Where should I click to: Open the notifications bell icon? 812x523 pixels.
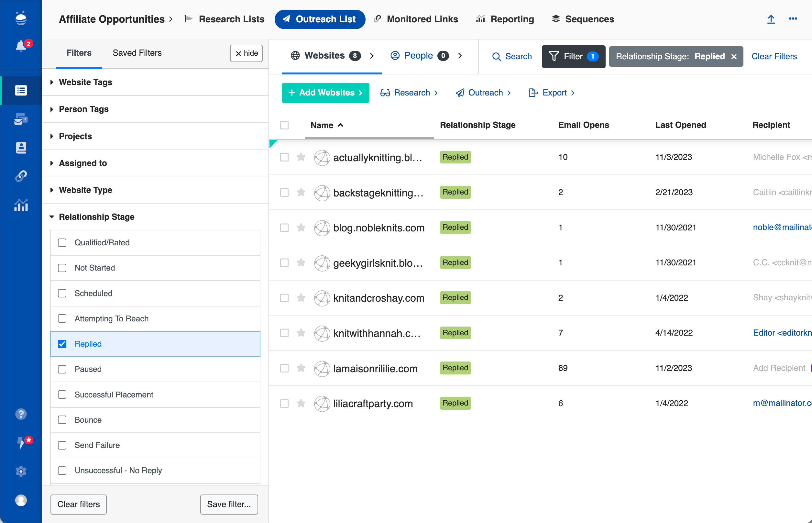pos(21,45)
